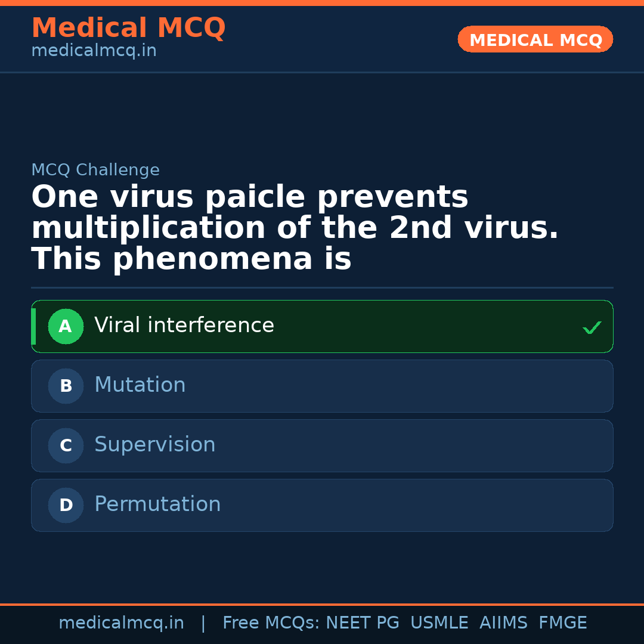Click the orange MEDICAL MCQ badge
644x644 pixels.
535,40
